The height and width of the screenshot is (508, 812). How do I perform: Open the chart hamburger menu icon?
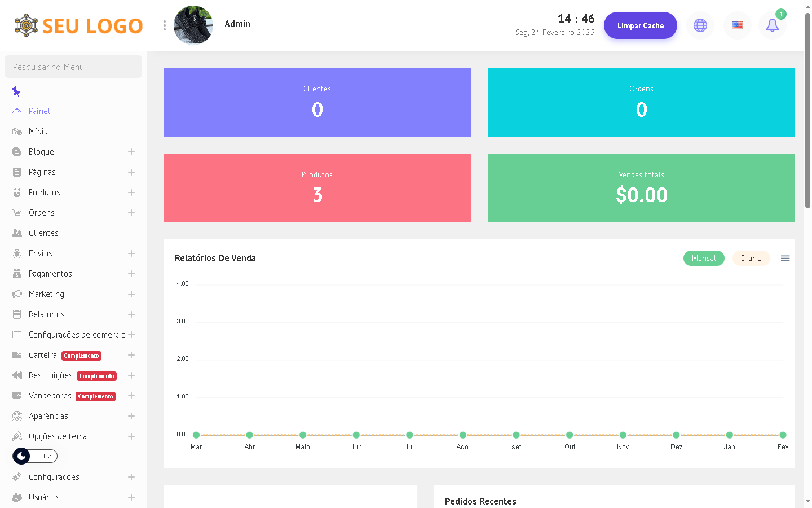[x=785, y=259]
